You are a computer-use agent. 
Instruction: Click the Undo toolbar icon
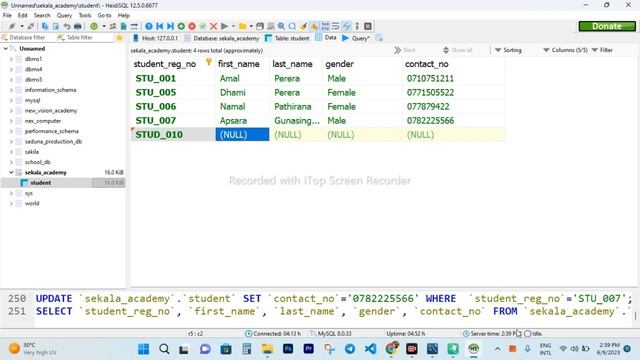click(67, 26)
